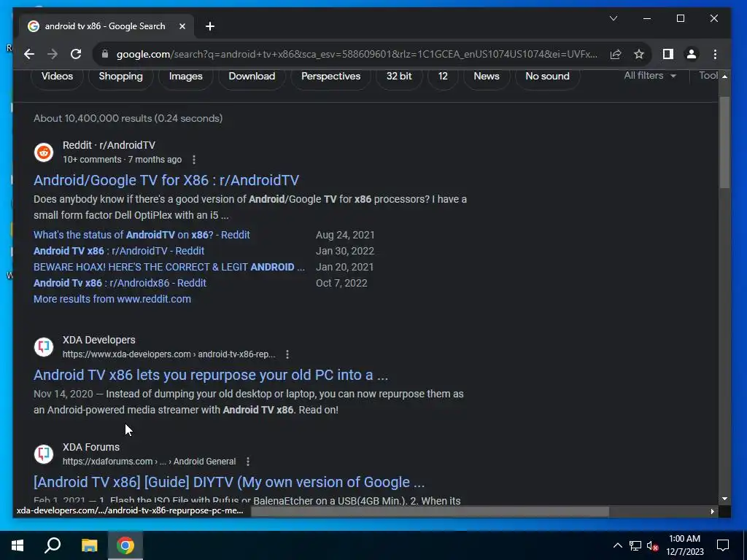Expand the All filters dropdown

[x=650, y=76]
